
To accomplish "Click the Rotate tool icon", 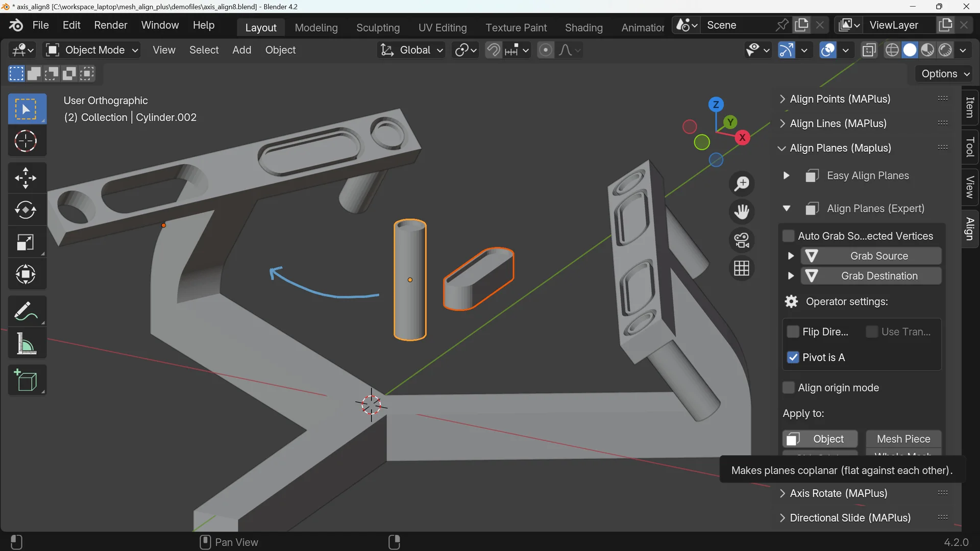I will (x=25, y=210).
